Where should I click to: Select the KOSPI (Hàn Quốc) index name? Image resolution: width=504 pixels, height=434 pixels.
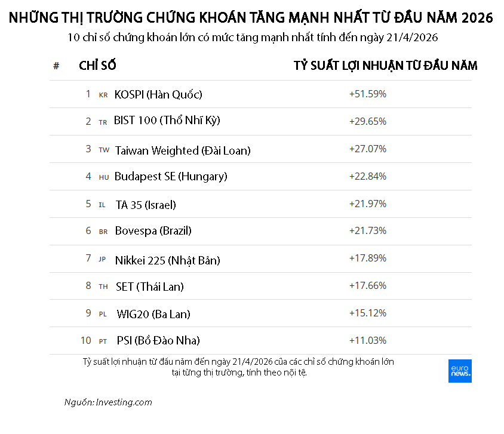[158, 94]
